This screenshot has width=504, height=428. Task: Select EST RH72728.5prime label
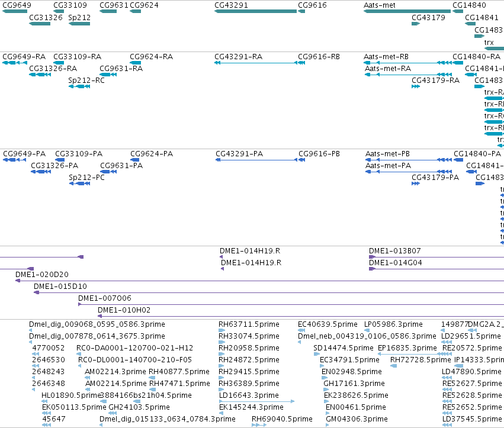pyautogui.click(x=420, y=360)
